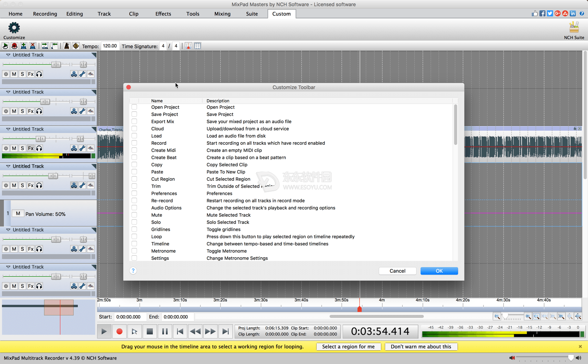
Task: Click the add track toolbar icon
Action: pos(24,46)
